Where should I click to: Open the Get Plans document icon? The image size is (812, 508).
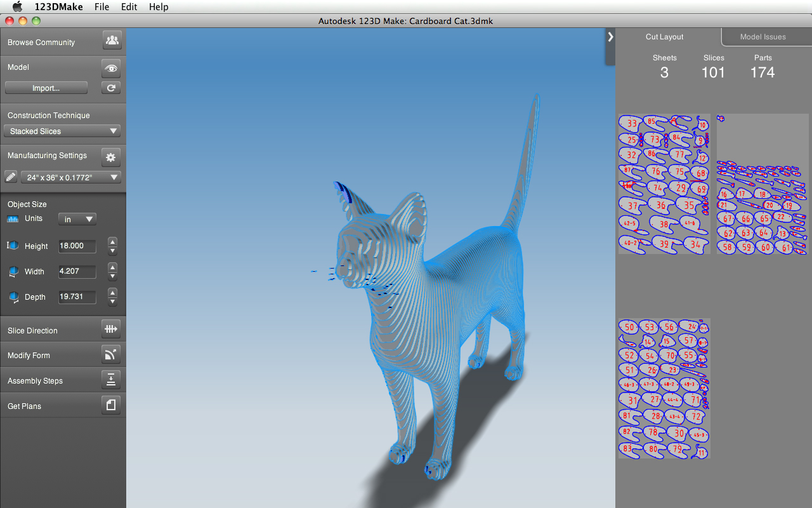tap(111, 405)
